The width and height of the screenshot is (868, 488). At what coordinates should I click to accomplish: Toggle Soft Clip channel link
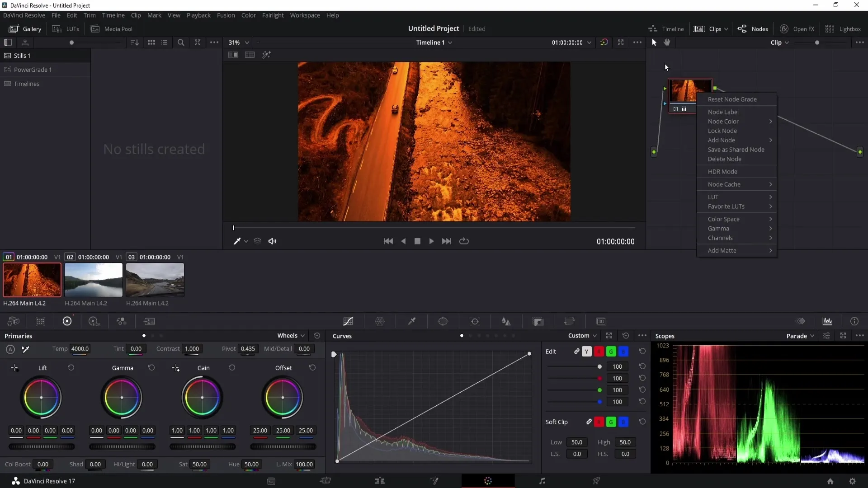589,422
